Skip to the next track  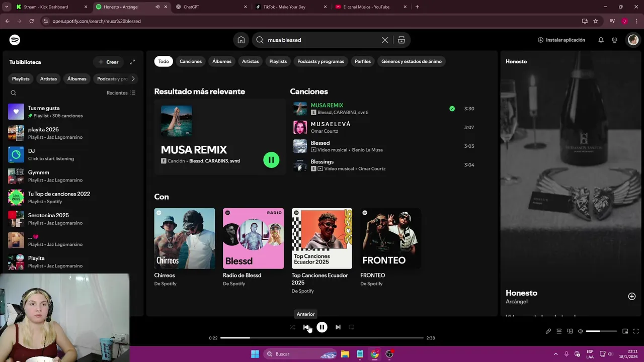[338, 327]
